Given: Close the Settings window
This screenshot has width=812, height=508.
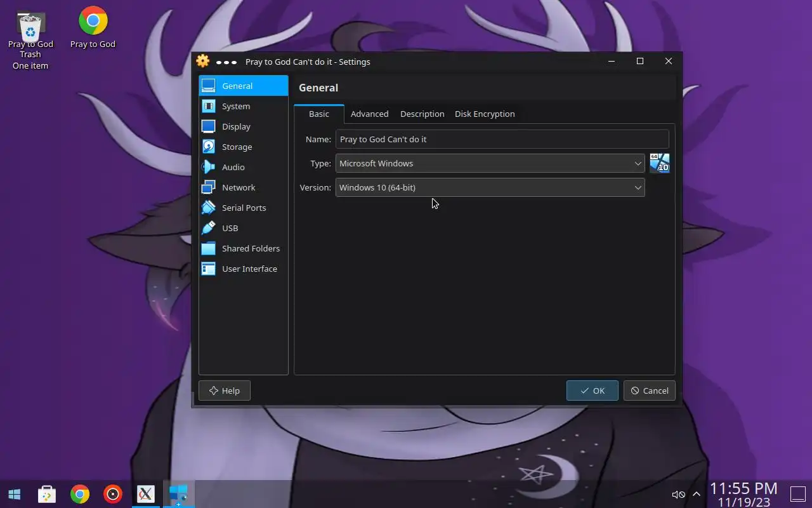Looking at the screenshot, I should (669, 61).
